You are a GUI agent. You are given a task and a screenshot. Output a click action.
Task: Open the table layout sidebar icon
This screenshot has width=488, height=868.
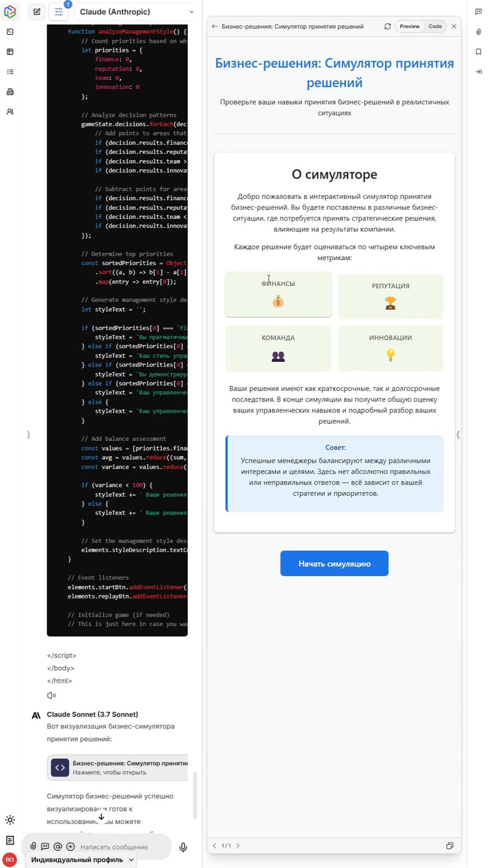[10, 52]
